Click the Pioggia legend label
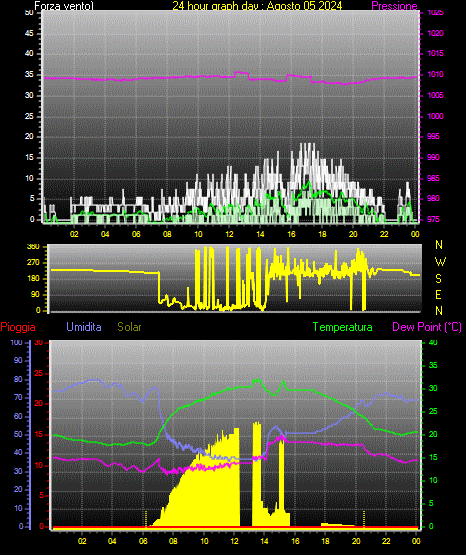The width and height of the screenshot is (466, 555). (x=18, y=327)
